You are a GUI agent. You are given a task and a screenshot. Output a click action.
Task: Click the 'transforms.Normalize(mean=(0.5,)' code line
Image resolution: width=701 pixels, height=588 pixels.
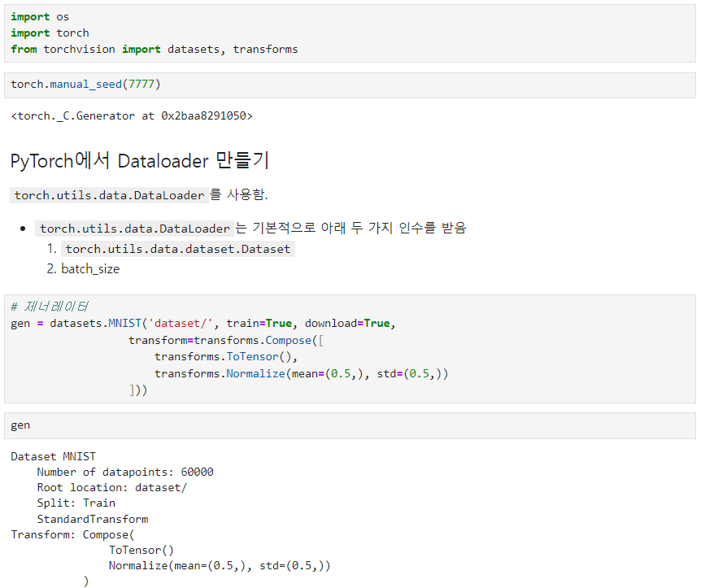[302, 374]
